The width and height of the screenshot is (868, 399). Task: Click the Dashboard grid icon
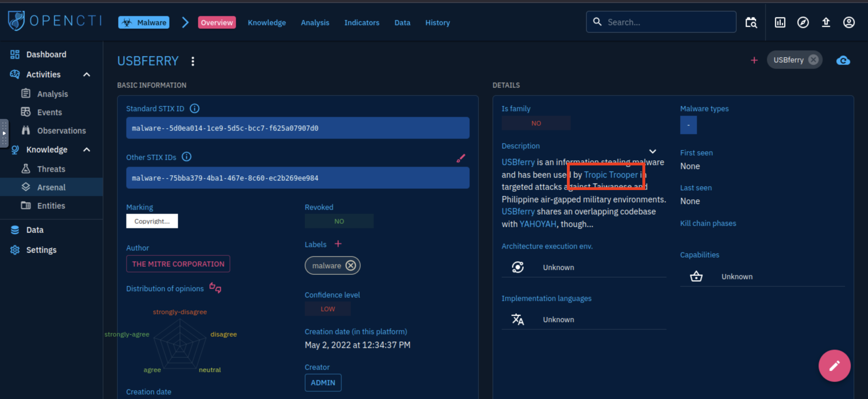point(15,54)
